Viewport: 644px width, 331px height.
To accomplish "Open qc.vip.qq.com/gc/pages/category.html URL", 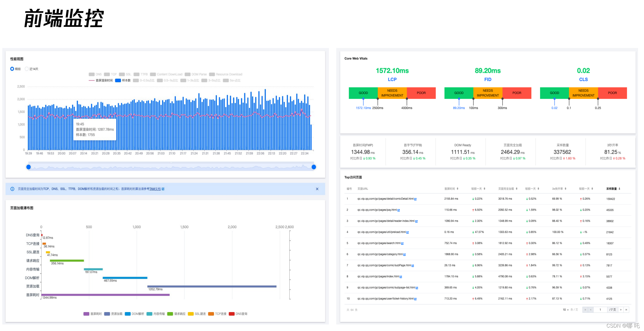I will [380, 254].
